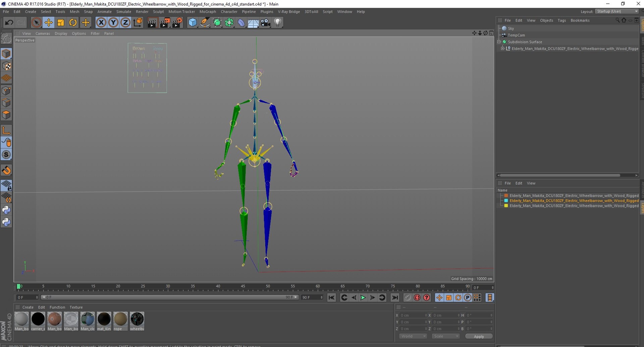Open the MoGraph menu
Screen dimensions: 644x347
click(208, 12)
